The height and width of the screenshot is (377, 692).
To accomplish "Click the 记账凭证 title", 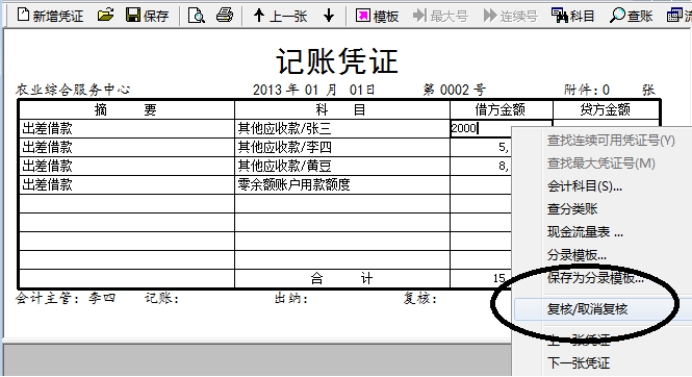I will tap(337, 61).
